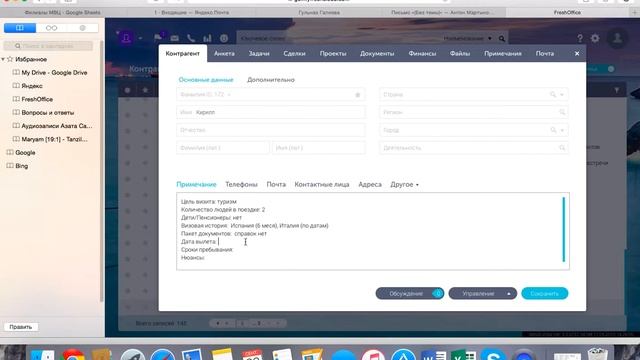This screenshot has height=360, width=640.
Task: Click the flag notifications icon
Action: 158,38
